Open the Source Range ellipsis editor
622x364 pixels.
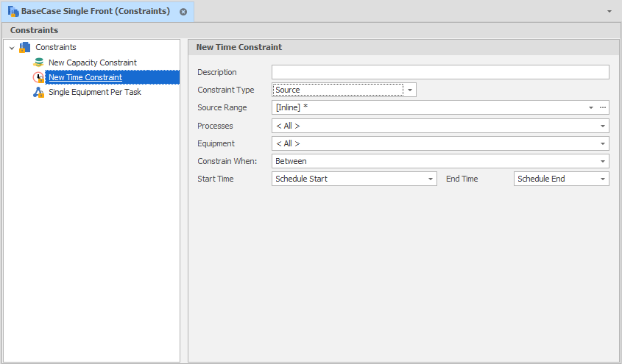(x=602, y=108)
